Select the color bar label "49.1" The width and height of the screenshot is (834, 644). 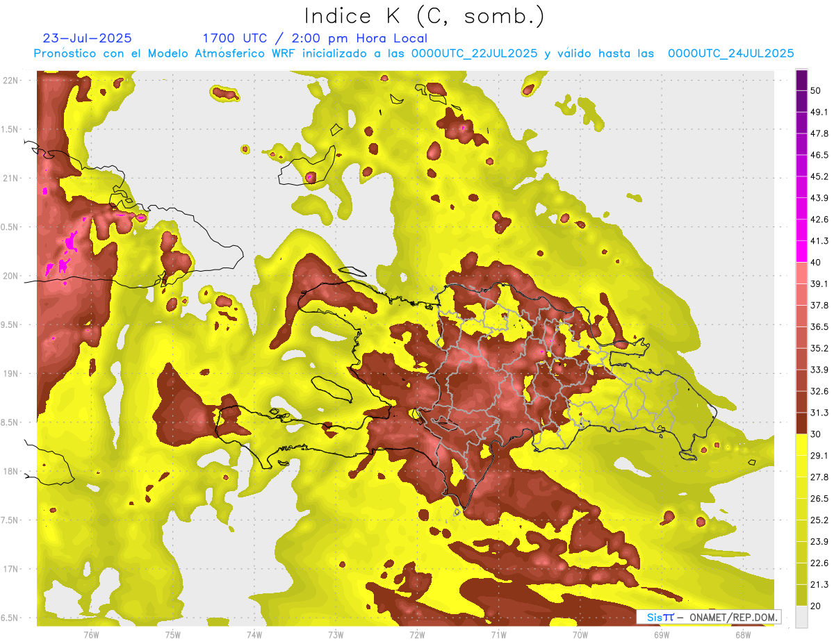click(x=819, y=112)
